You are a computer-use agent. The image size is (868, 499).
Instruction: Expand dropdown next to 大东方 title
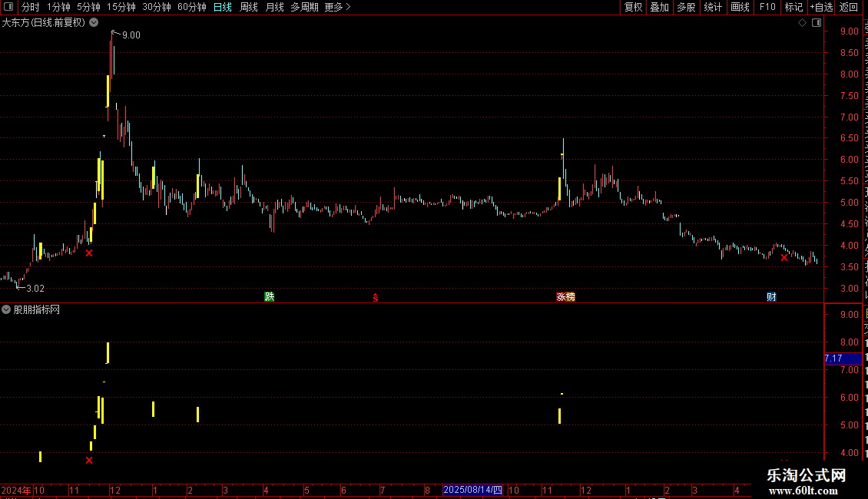(x=94, y=23)
